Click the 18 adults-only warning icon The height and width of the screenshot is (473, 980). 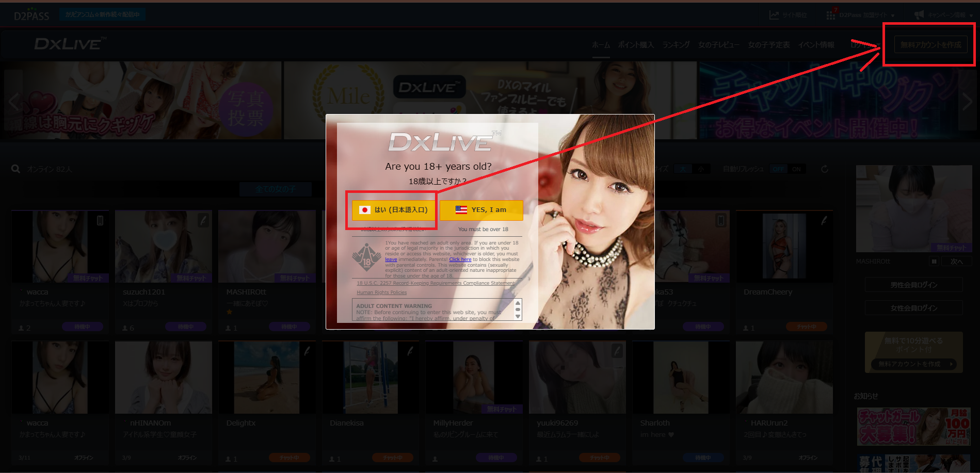pos(366,257)
